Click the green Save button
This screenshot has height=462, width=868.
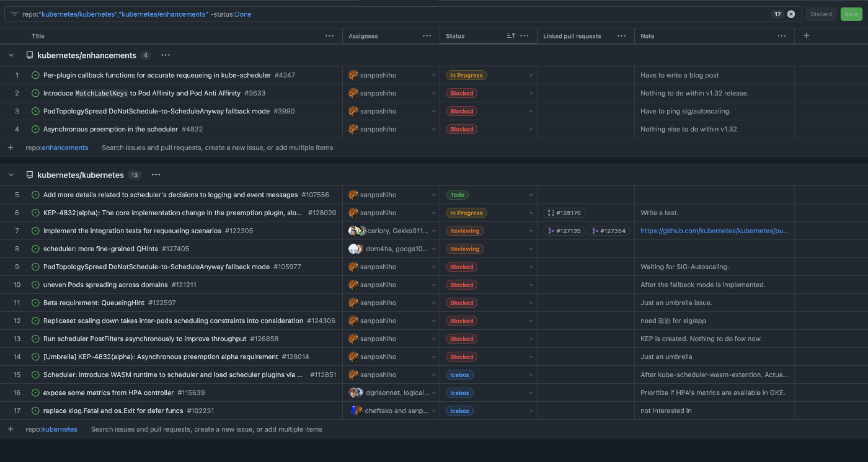coord(851,14)
